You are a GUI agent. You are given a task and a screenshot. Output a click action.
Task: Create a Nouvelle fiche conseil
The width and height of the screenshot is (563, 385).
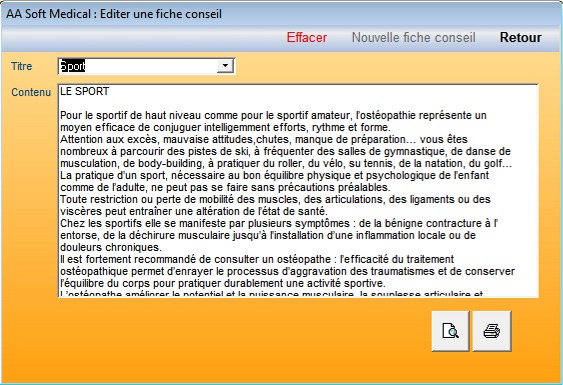(x=413, y=37)
